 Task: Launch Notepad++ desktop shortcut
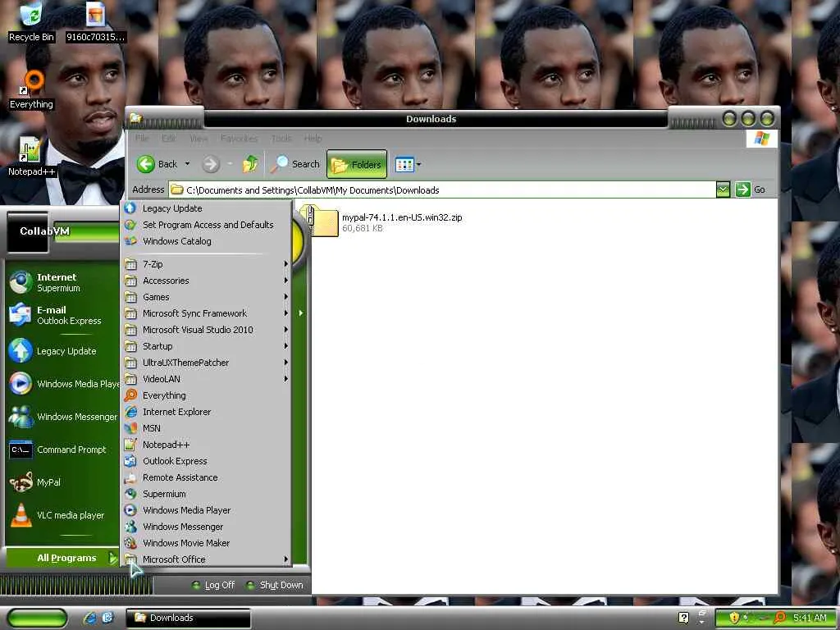coord(31,157)
